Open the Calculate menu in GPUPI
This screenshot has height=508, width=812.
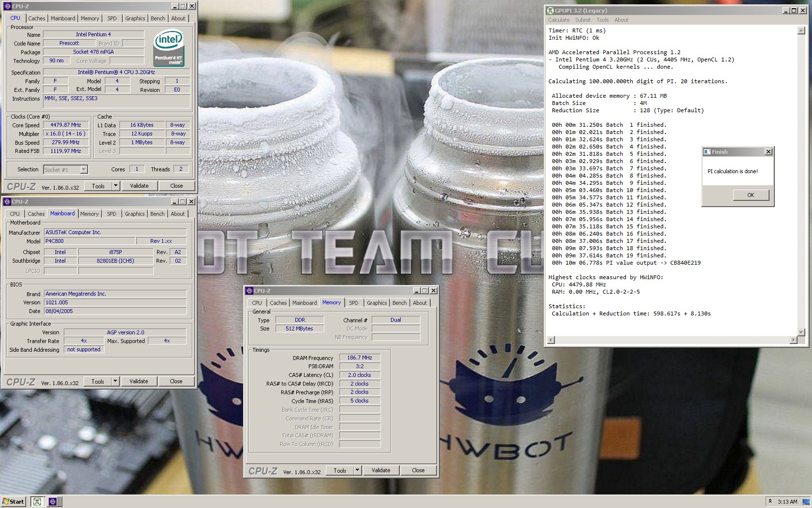[558, 20]
